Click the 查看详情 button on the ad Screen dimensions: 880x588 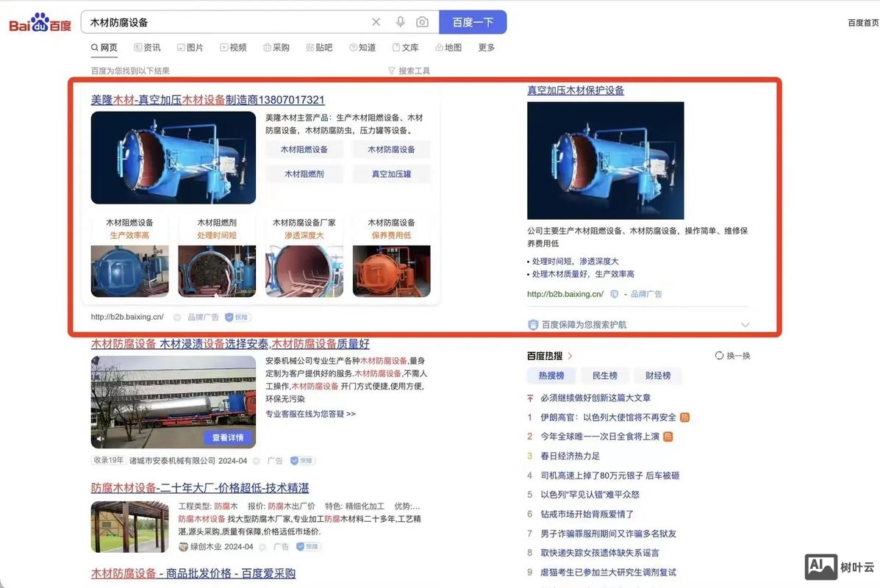pos(228,438)
